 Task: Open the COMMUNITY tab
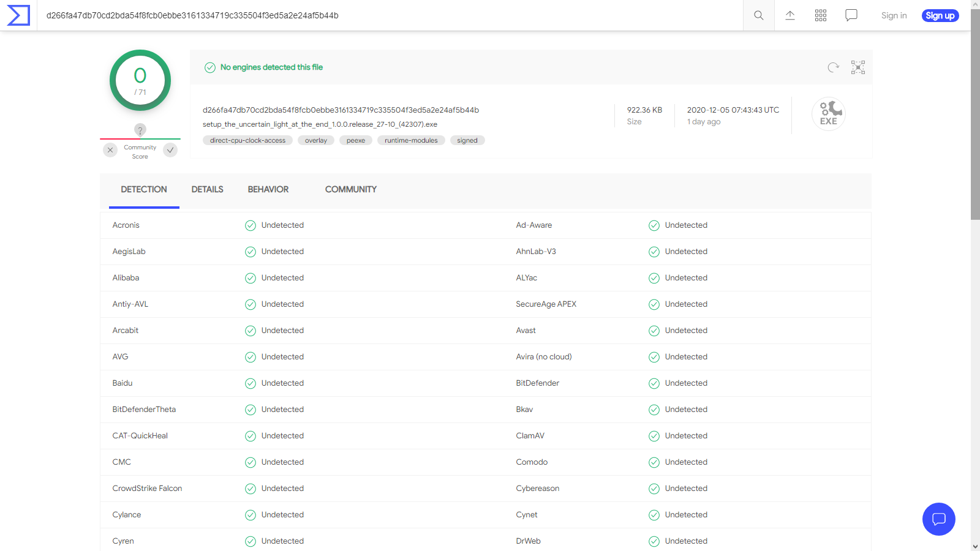[350, 190]
